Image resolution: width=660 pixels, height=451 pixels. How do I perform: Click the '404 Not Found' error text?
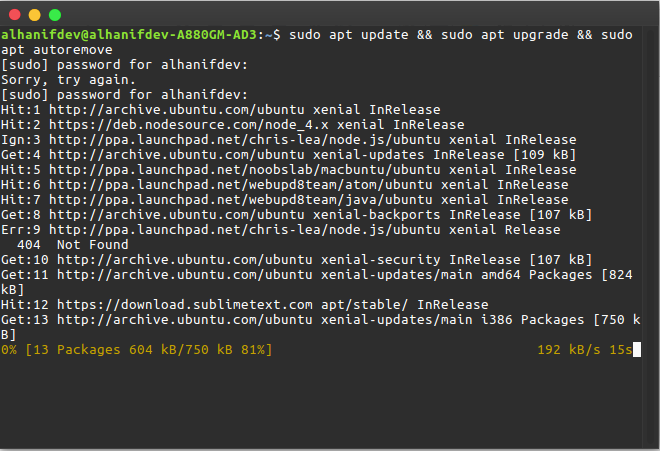click(72, 245)
